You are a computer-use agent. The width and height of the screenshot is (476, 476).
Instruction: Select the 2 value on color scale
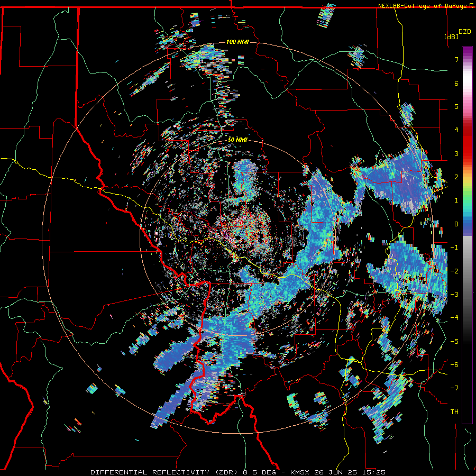456,177
